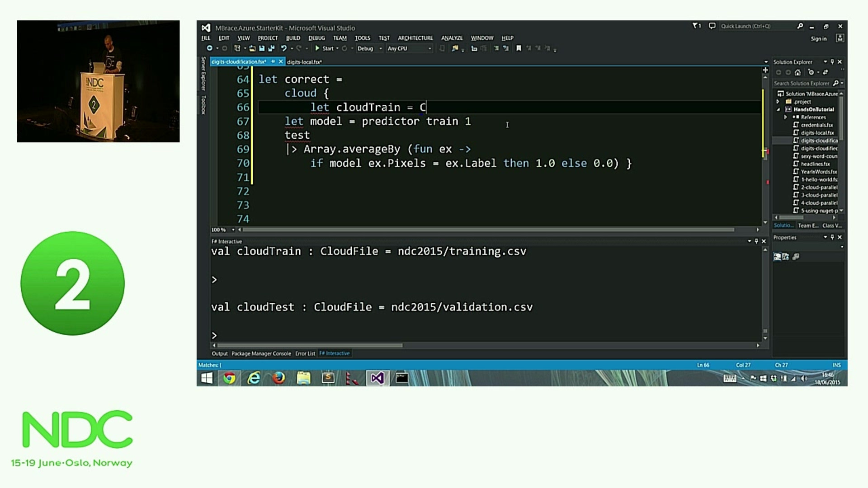Click the Sign in link
Image resolution: width=868 pixels, height=488 pixels.
pos(818,38)
